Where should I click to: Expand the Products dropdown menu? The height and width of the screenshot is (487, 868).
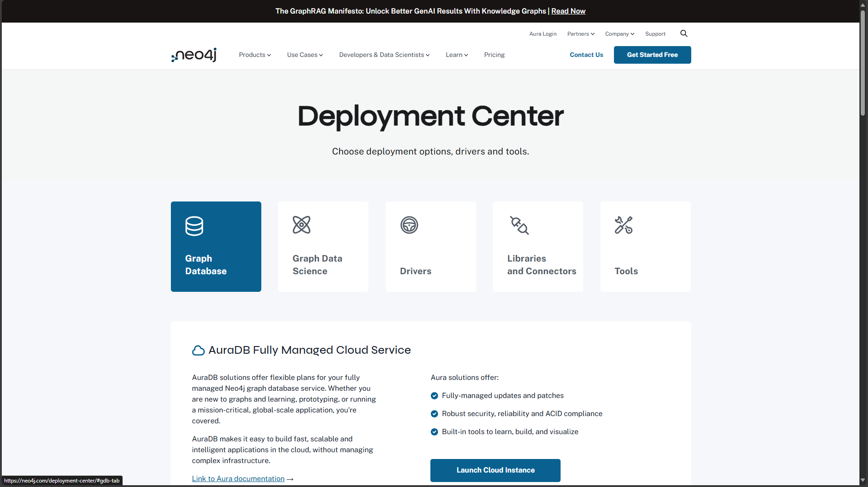pyautogui.click(x=255, y=55)
